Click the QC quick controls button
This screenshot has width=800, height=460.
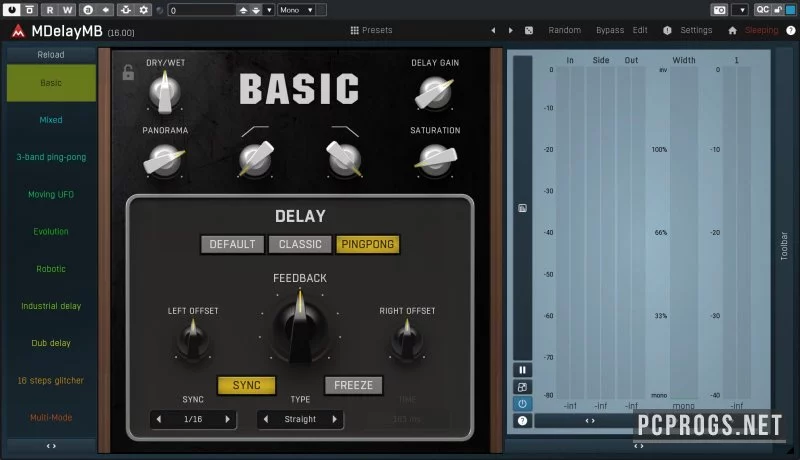click(762, 9)
